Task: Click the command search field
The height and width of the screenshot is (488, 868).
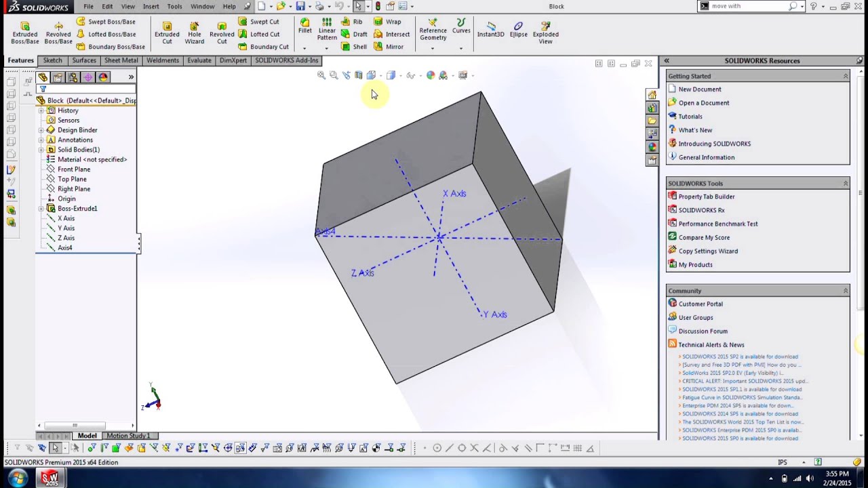Action: (748, 6)
